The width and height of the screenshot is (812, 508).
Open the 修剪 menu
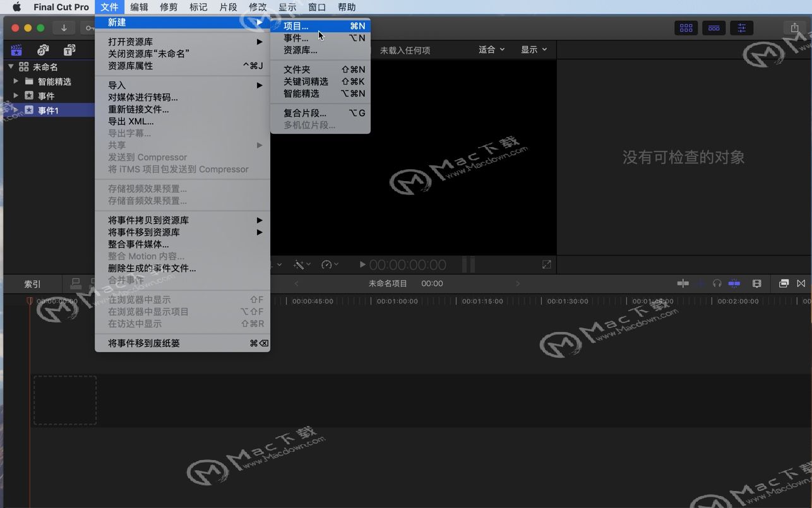pos(169,7)
